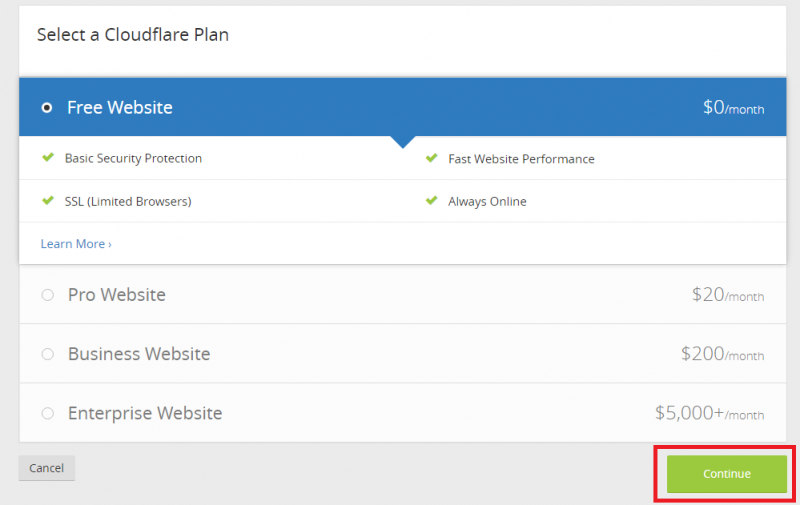Click the Always Online text

point(487,201)
